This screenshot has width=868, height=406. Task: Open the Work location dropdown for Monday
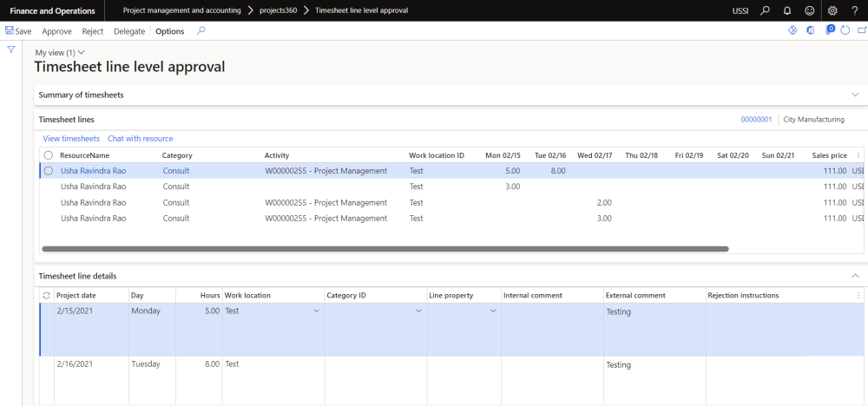[316, 311]
